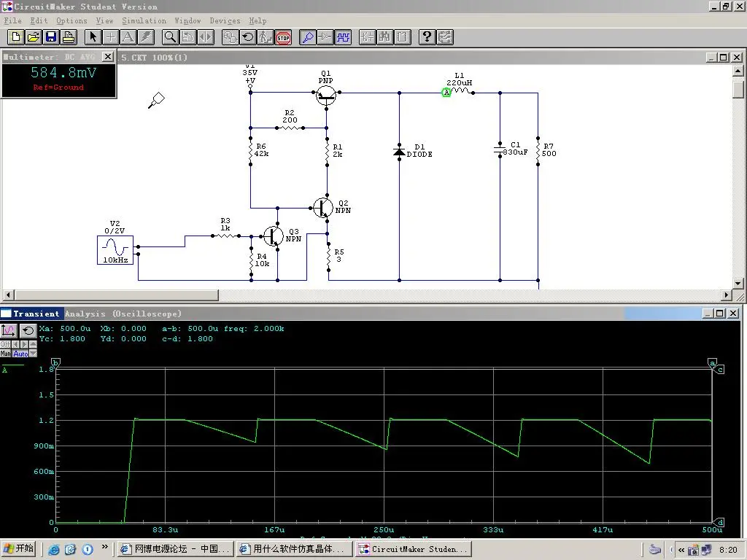The image size is (747, 560).
Task: Click the oscilloscope left arrow button
Action: click(15, 344)
